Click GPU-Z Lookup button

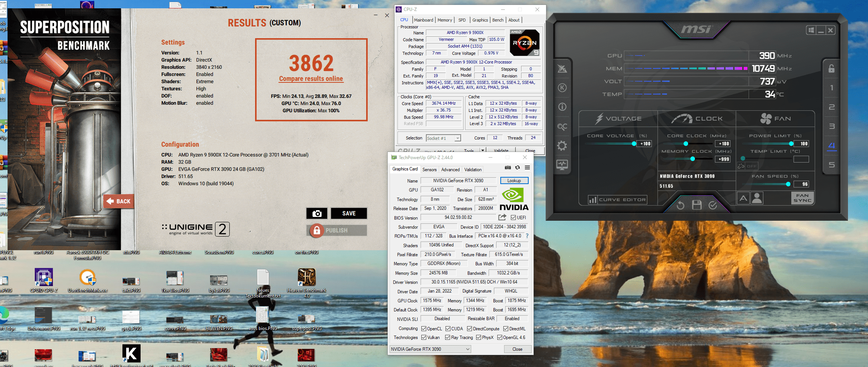coord(514,181)
